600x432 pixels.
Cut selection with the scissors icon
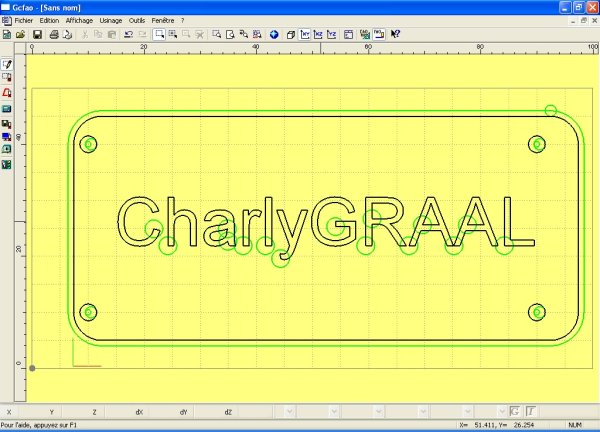pyautogui.click(x=85, y=34)
